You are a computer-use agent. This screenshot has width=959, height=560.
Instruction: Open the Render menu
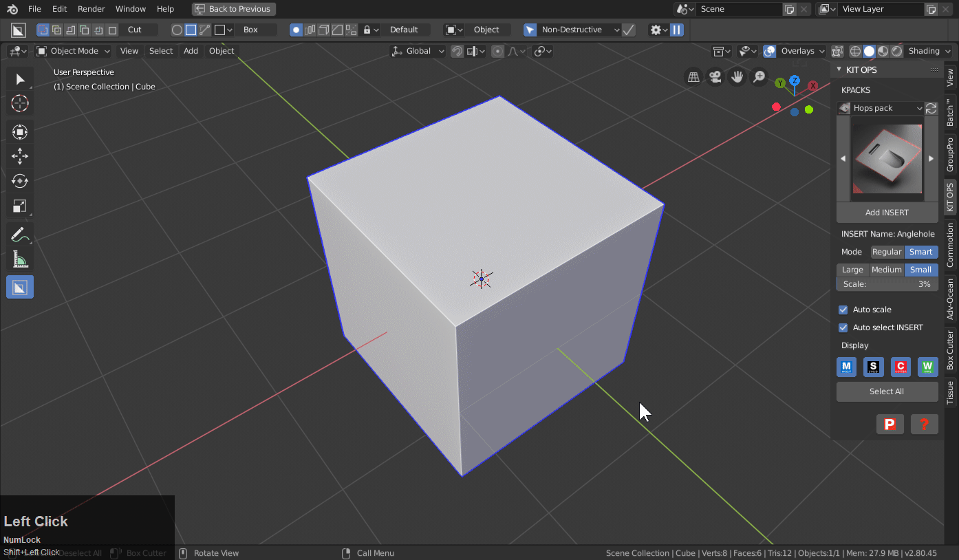(91, 9)
